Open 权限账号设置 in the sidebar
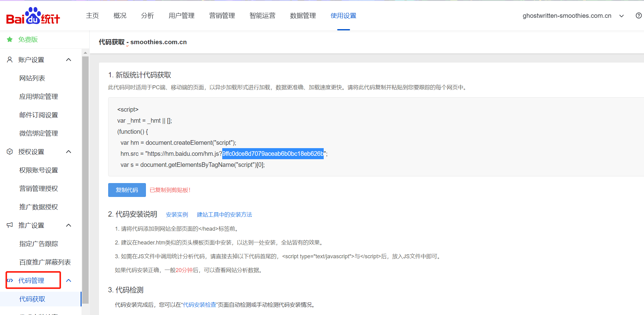This screenshot has height=315, width=644. pyautogui.click(x=39, y=170)
